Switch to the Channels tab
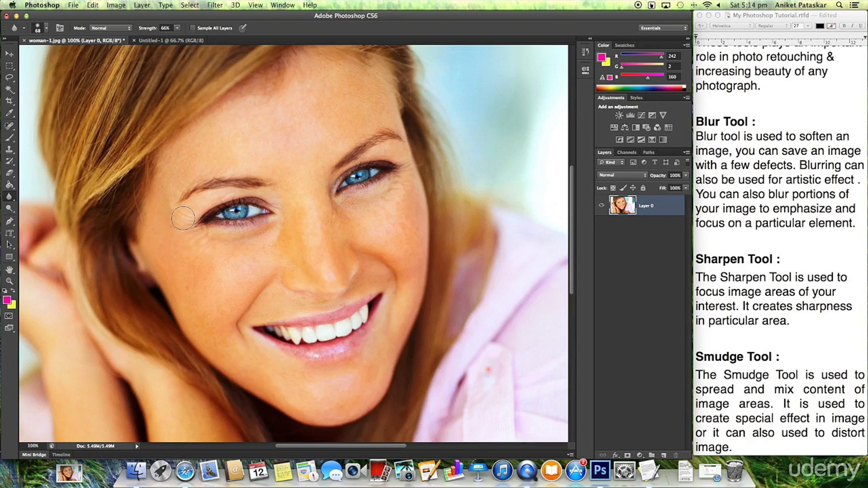This screenshot has width=868, height=488. point(626,152)
